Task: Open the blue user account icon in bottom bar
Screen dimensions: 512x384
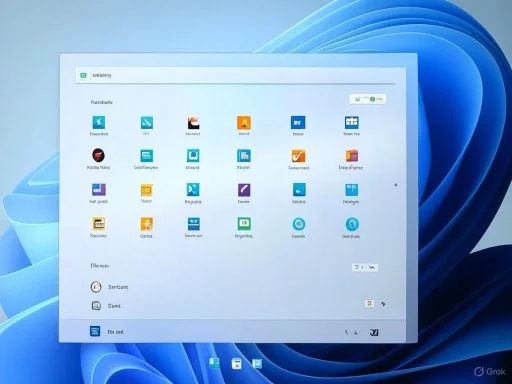Action: click(x=95, y=331)
